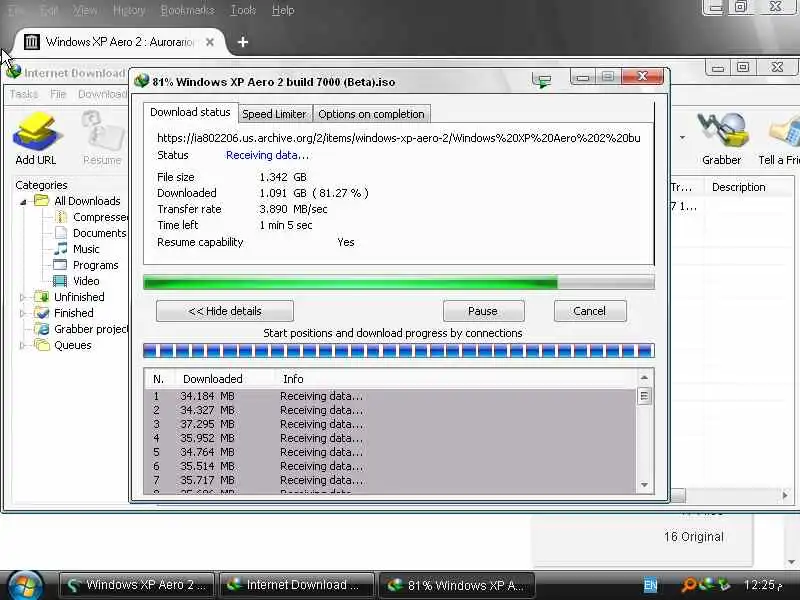The height and width of the screenshot is (600, 800).
Task: Click the green download progress bar
Action: [x=399, y=282]
